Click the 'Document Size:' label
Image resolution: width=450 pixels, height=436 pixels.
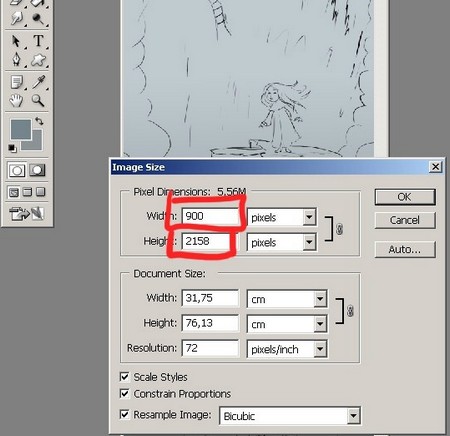point(170,274)
